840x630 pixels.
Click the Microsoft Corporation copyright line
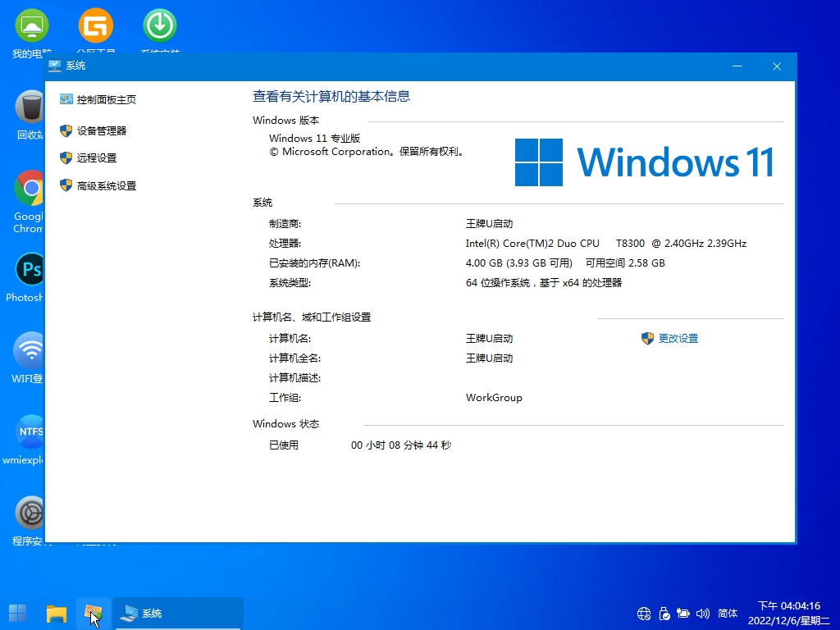367,152
